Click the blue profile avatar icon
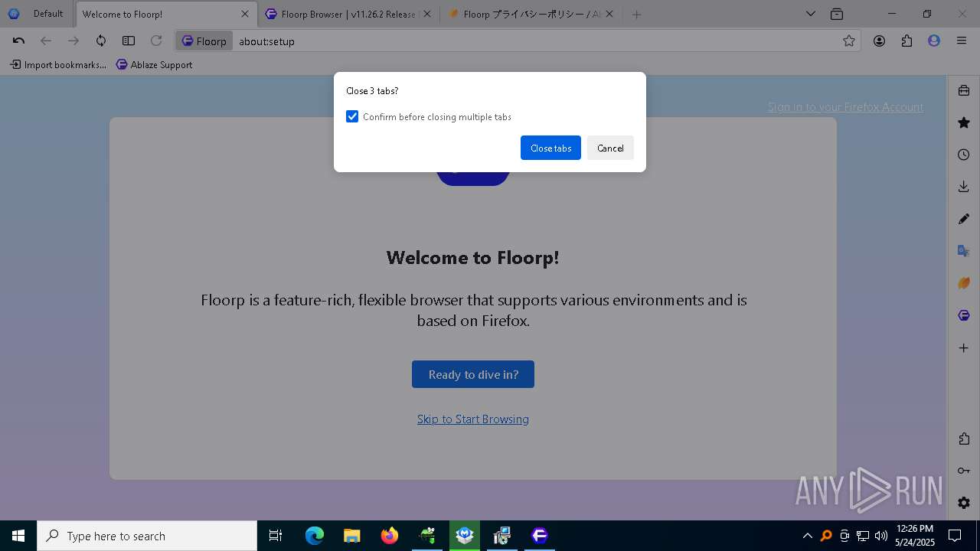 click(934, 41)
